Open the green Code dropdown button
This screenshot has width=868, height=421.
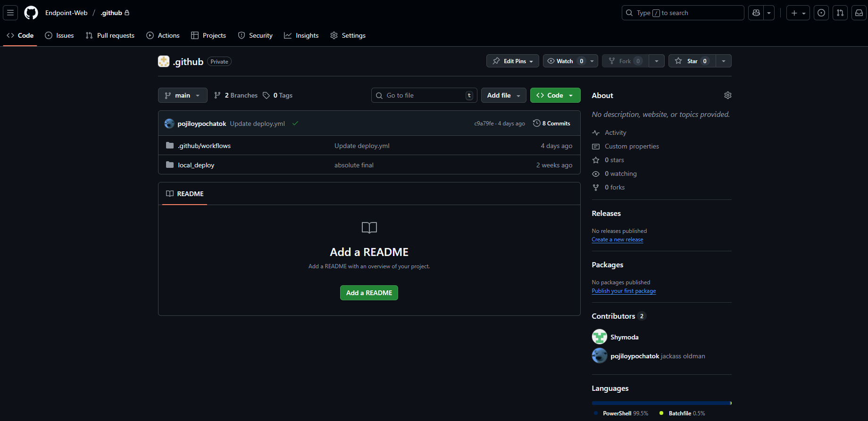(x=555, y=95)
